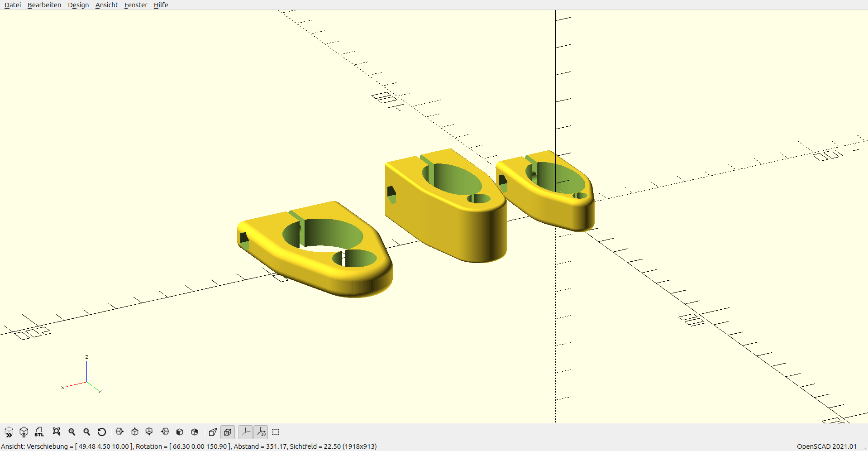The height and width of the screenshot is (451, 868).
Task: Switch to the Right view cube
Action: click(119, 432)
